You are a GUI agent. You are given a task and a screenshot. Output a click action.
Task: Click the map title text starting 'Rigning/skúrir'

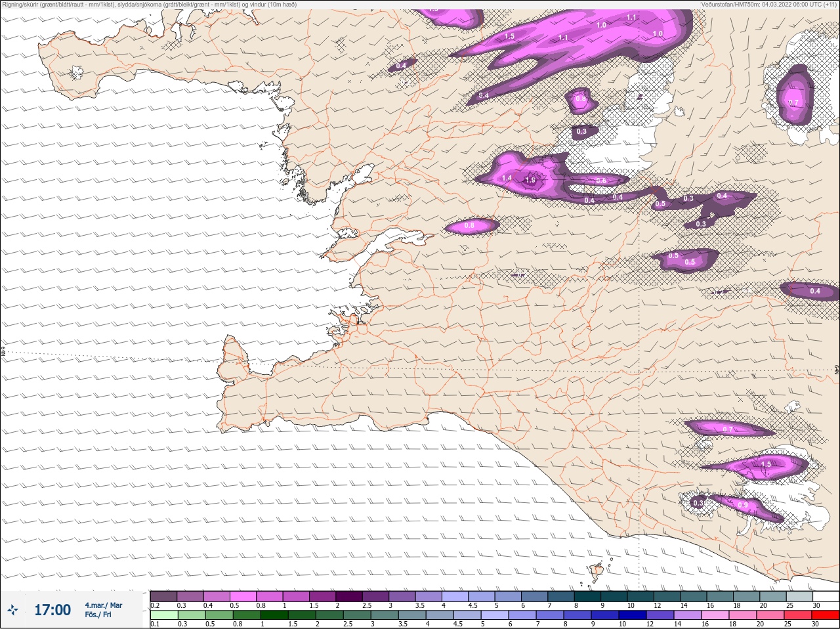pyautogui.click(x=149, y=5)
